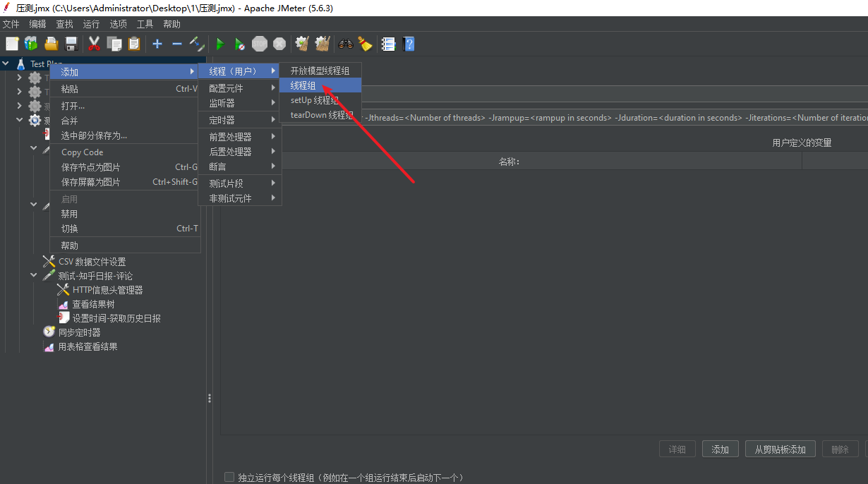Screen dimensions: 868x484
Task: Choose setUp 线程组 menu entry
Action: (x=320, y=100)
